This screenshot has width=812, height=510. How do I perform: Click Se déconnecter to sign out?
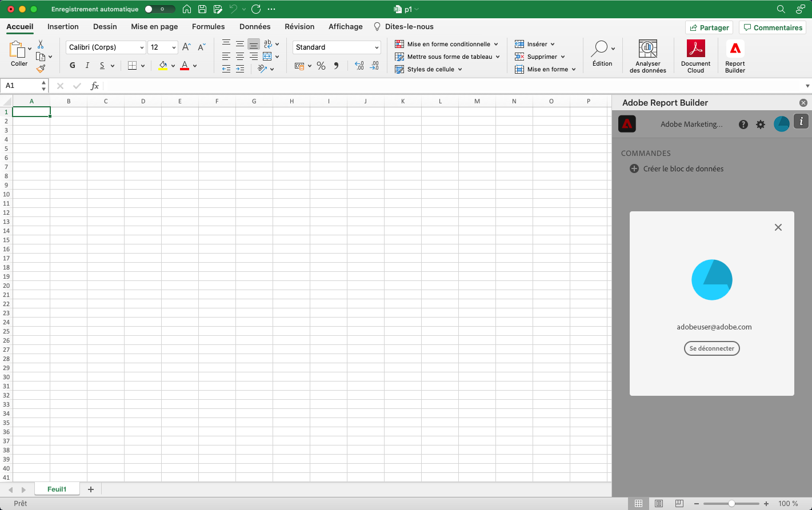712,348
